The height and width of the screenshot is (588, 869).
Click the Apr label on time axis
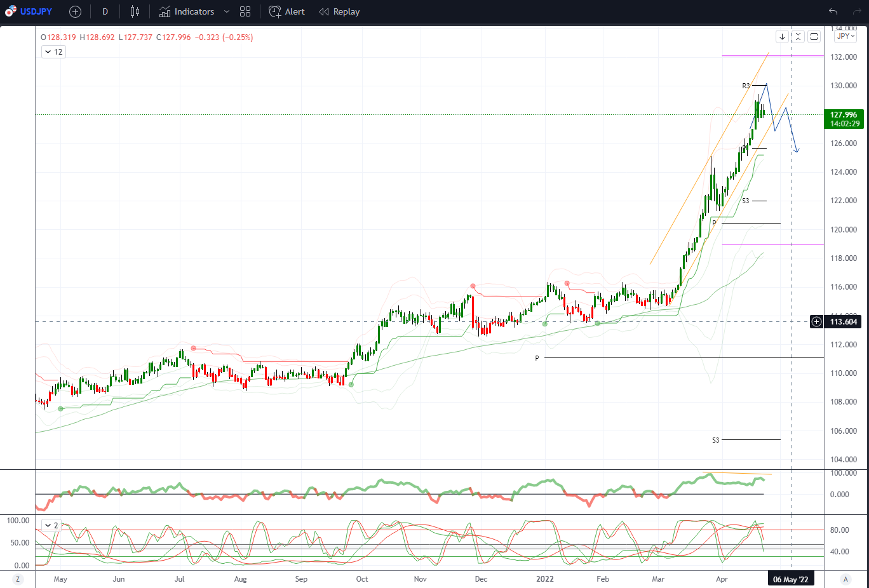(x=722, y=579)
